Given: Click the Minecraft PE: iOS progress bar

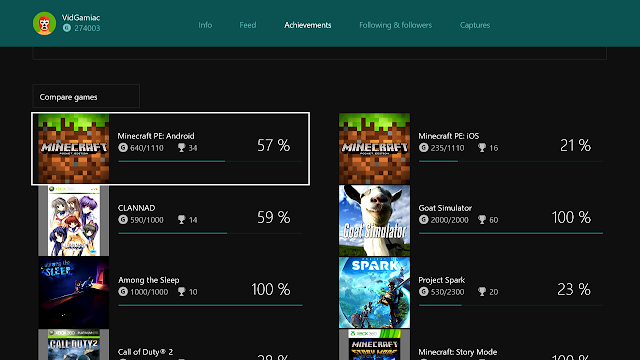Looking at the screenshot, I should pos(511,161).
